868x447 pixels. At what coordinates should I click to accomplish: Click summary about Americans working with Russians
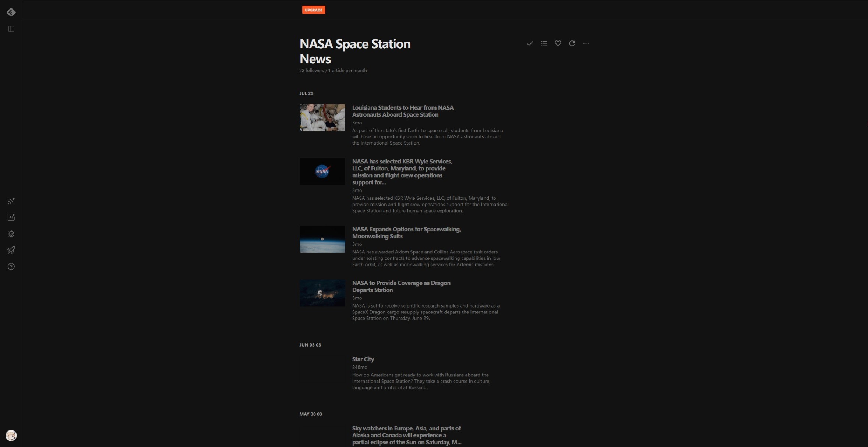[x=421, y=381]
